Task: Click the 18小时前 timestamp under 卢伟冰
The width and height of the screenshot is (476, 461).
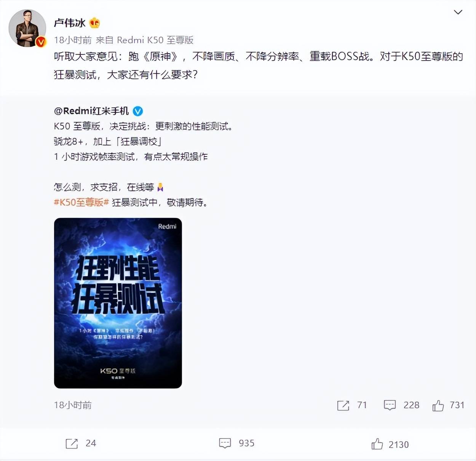Action: [x=73, y=40]
